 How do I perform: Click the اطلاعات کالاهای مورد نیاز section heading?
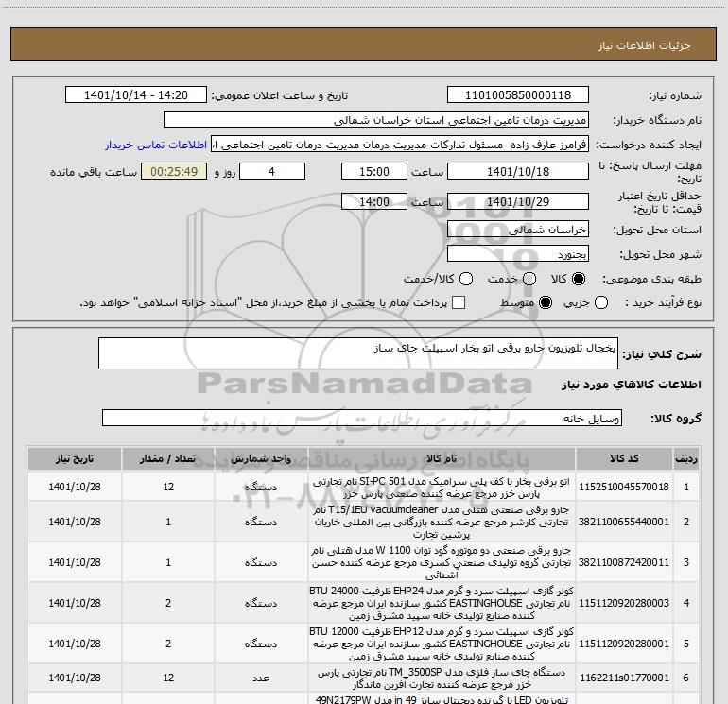point(632,385)
